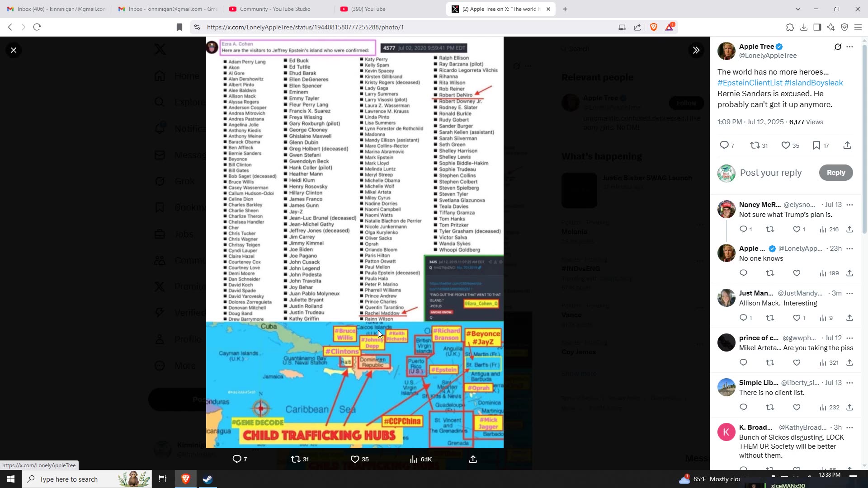
Task: Switch to the kinninigan7 Gmail inbox tab
Action: (x=59, y=9)
